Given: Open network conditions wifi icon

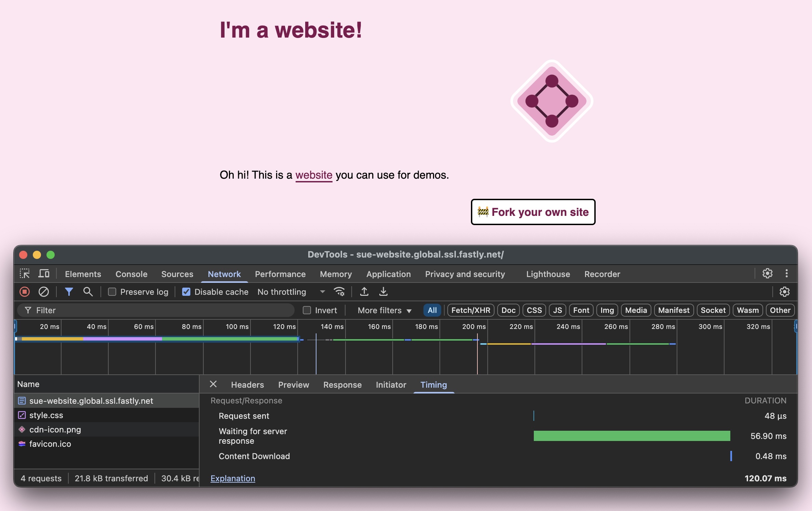Looking at the screenshot, I should click(339, 292).
